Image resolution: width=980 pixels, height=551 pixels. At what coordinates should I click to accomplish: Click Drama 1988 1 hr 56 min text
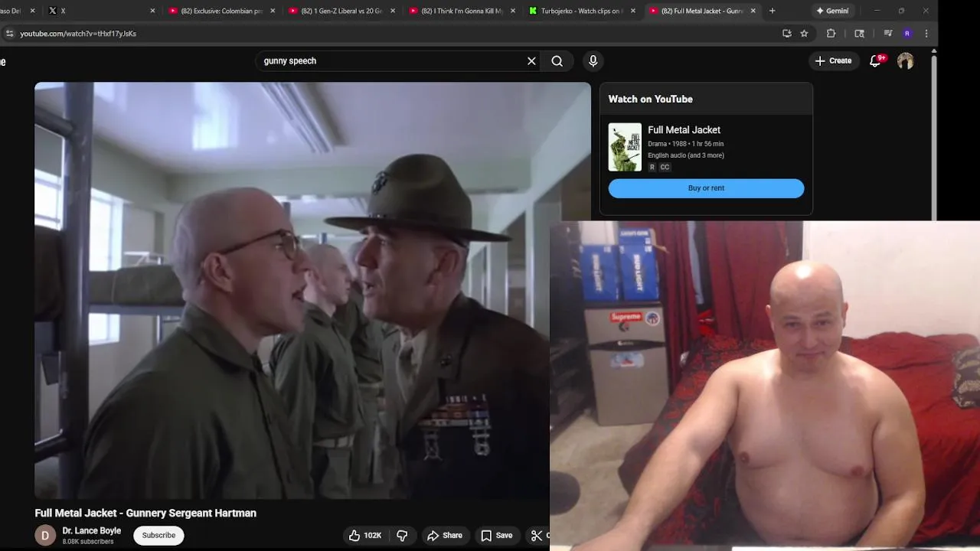tap(685, 144)
